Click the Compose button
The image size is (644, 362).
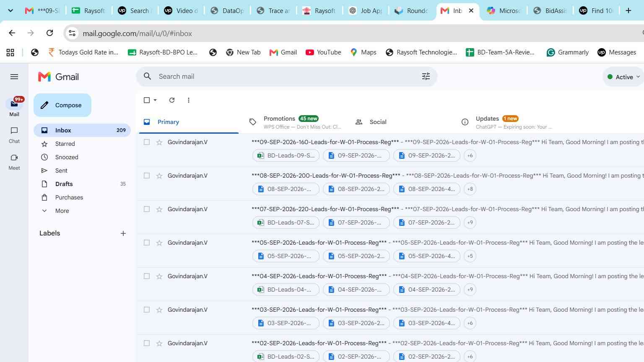click(62, 105)
